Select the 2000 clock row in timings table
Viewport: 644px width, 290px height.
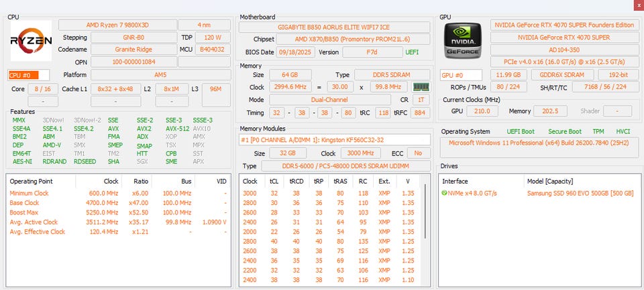tap(331, 232)
